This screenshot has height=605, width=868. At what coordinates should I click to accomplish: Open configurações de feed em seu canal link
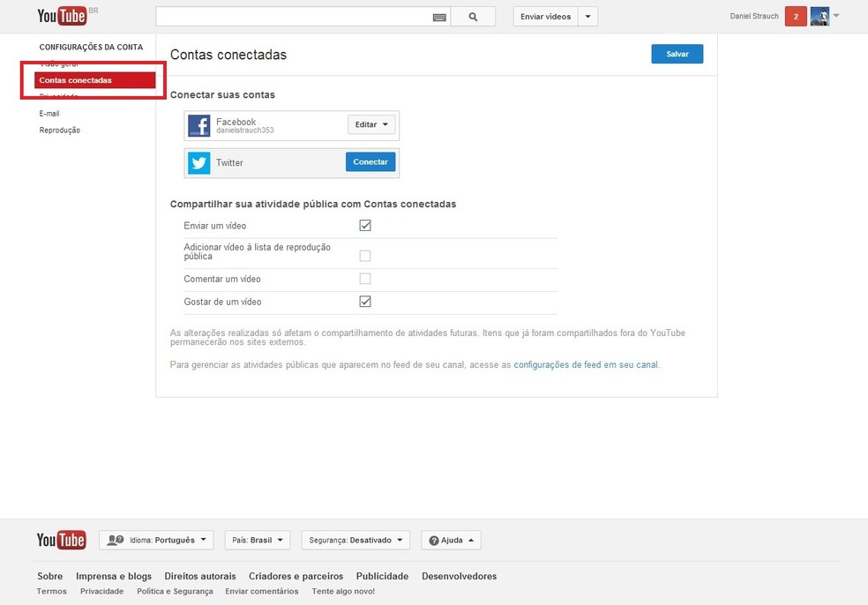coord(587,364)
